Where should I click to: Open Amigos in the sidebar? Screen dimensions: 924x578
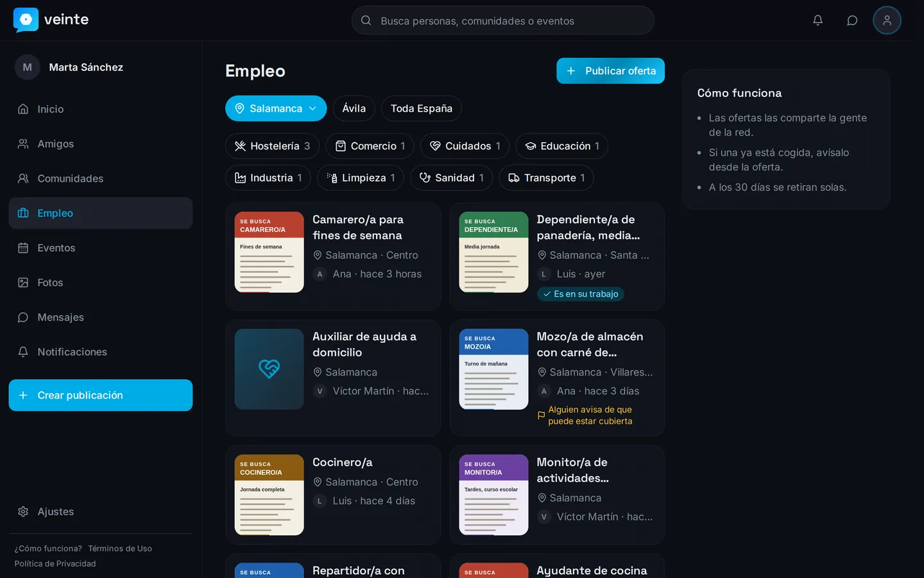click(101, 144)
